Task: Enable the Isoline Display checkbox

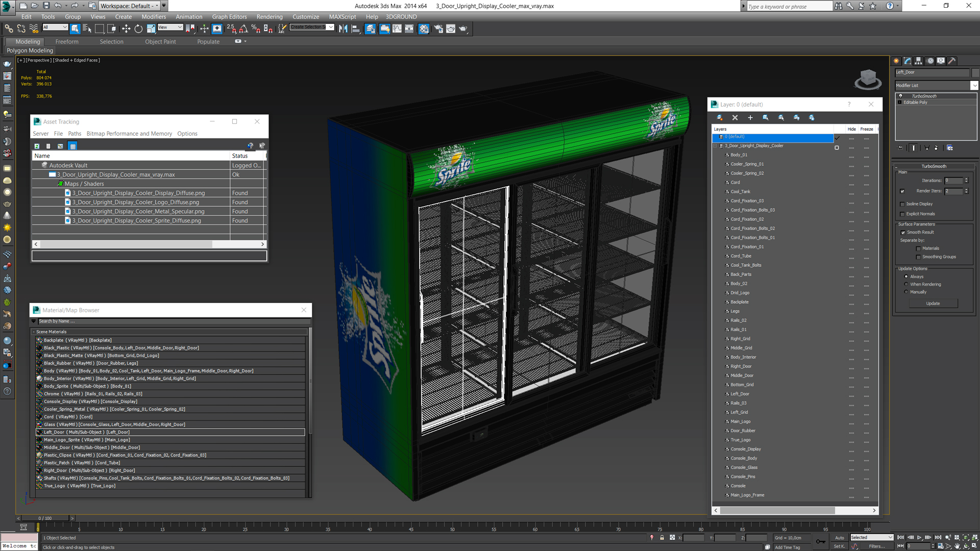Action: pyautogui.click(x=902, y=204)
